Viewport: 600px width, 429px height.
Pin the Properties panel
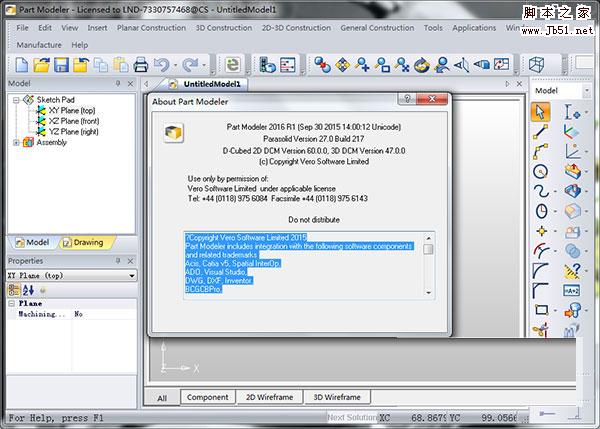[118, 261]
